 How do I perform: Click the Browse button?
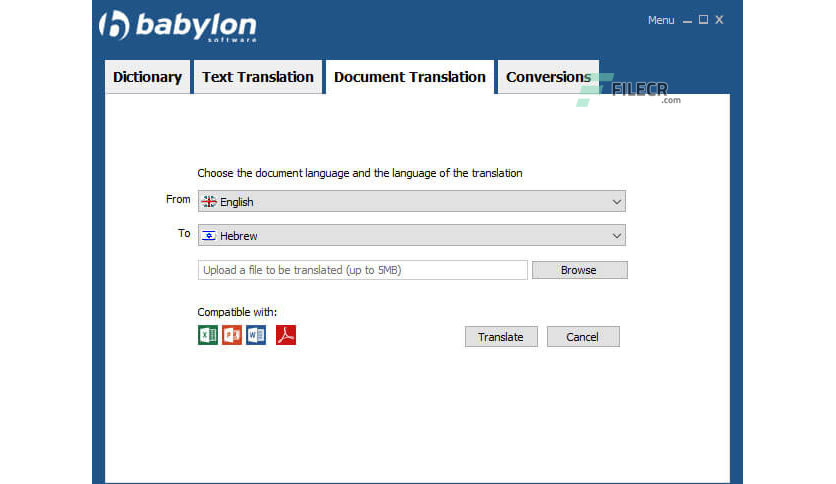point(580,270)
